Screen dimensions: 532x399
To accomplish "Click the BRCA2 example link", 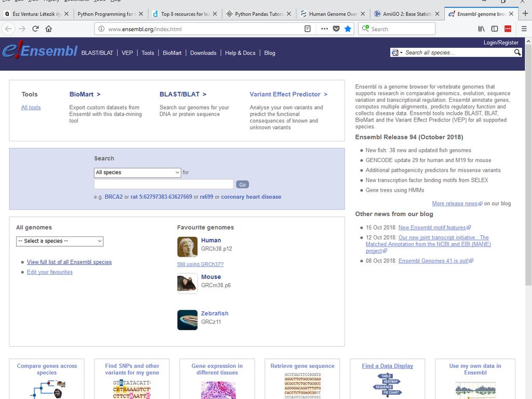I will 114,197.
